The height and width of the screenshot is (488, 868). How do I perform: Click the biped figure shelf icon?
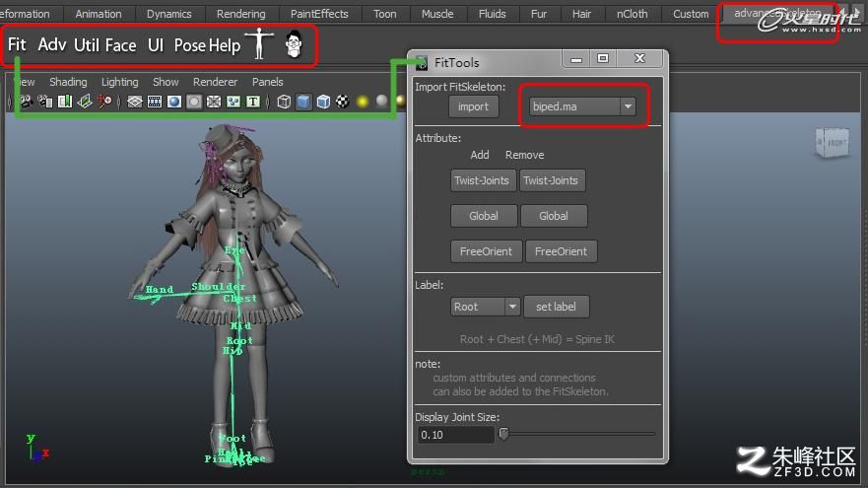259,43
